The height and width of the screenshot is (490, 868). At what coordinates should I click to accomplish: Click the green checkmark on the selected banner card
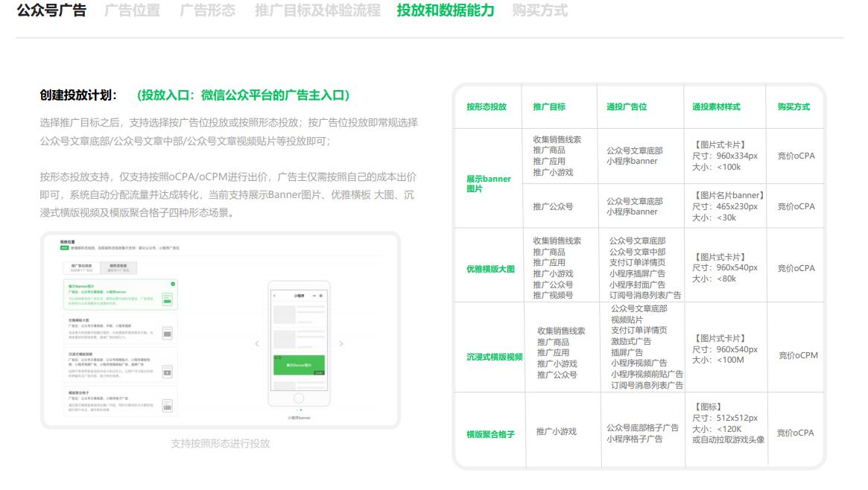point(173,284)
